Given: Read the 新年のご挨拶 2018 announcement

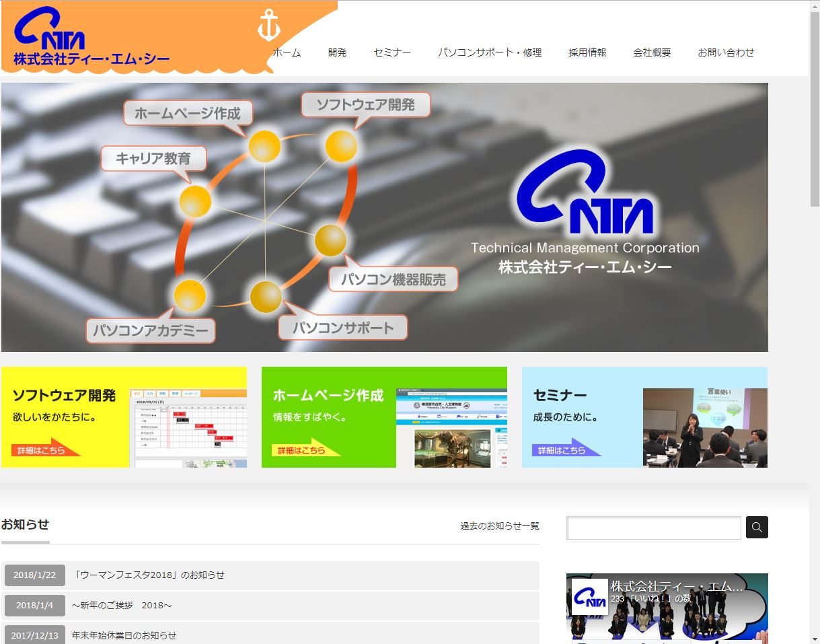Looking at the screenshot, I should 122,605.
